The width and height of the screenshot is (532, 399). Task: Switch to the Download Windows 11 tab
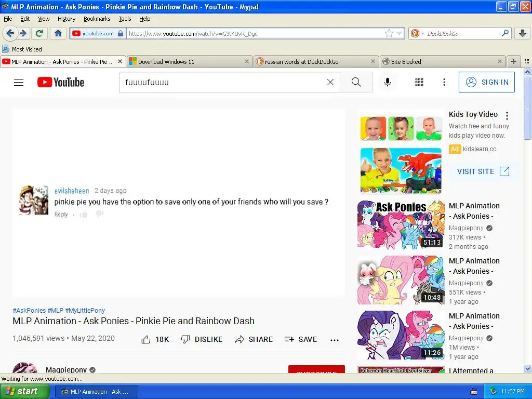[x=189, y=61]
